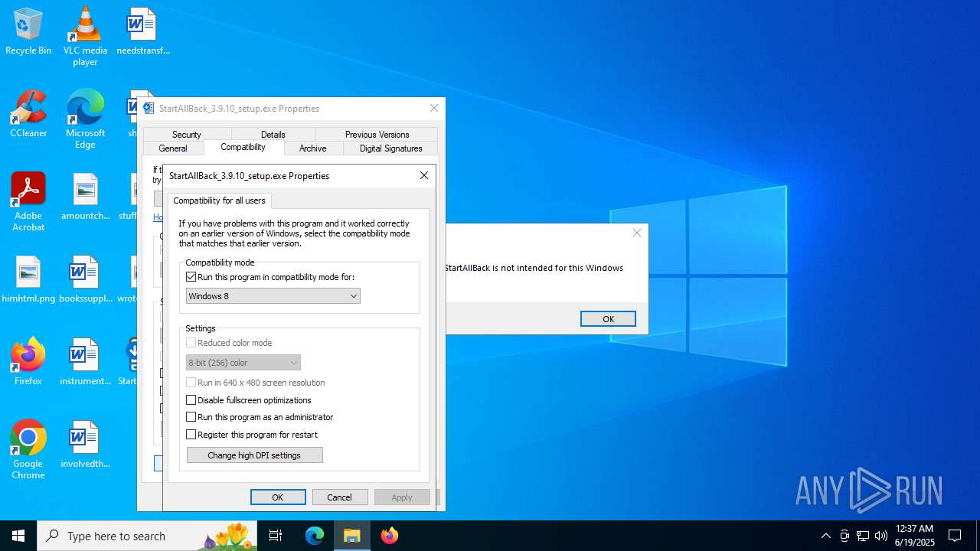Open Edge from the taskbar
This screenshot has height=551, width=980.
click(315, 536)
